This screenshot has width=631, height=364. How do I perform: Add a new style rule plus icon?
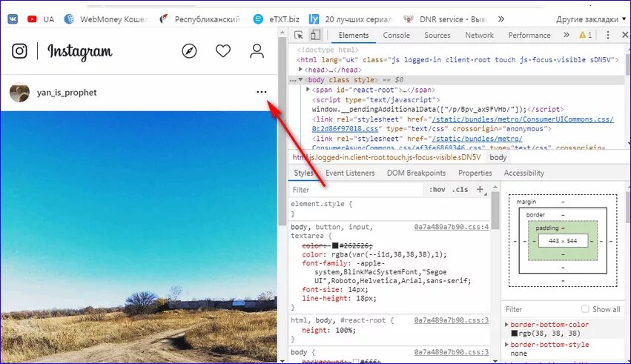pos(480,189)
